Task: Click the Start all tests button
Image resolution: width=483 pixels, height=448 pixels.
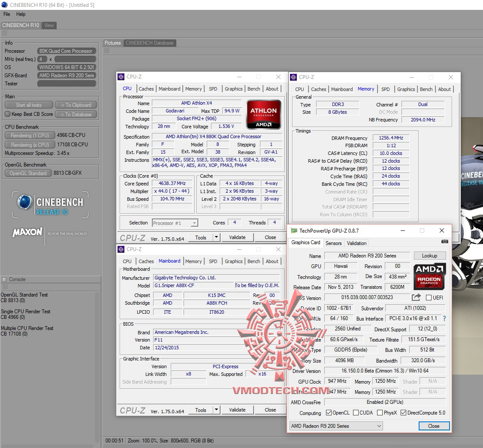Action: tap(29, 105)
